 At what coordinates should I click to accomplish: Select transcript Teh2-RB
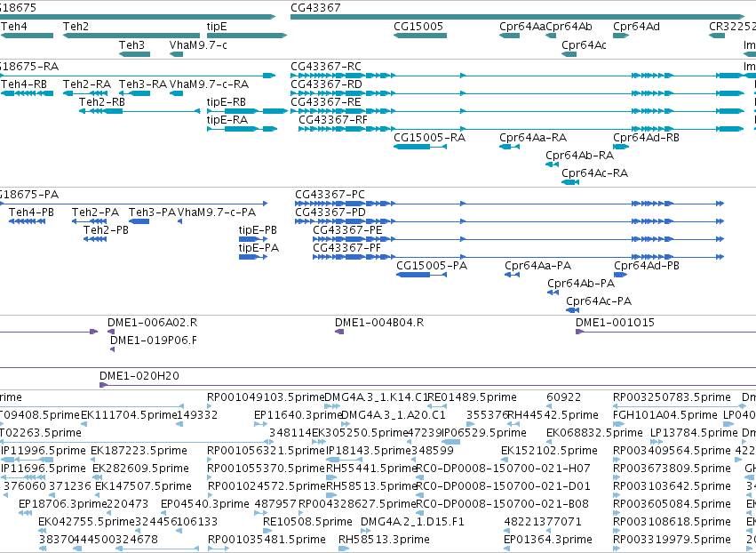click(x=139, y=111)
